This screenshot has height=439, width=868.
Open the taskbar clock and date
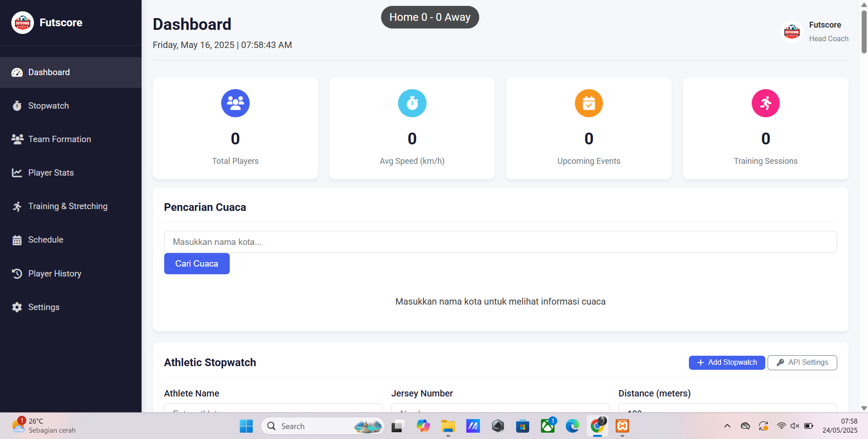[x=840, y=426]
